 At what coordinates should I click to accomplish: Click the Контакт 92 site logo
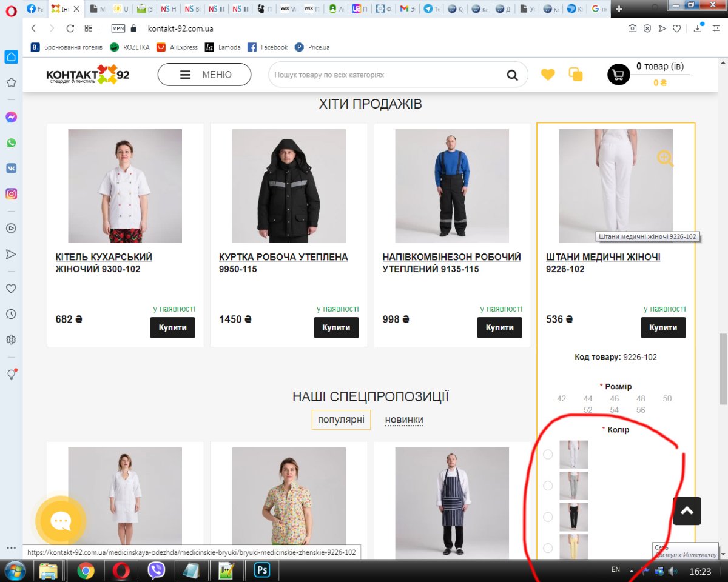(88, 75)
